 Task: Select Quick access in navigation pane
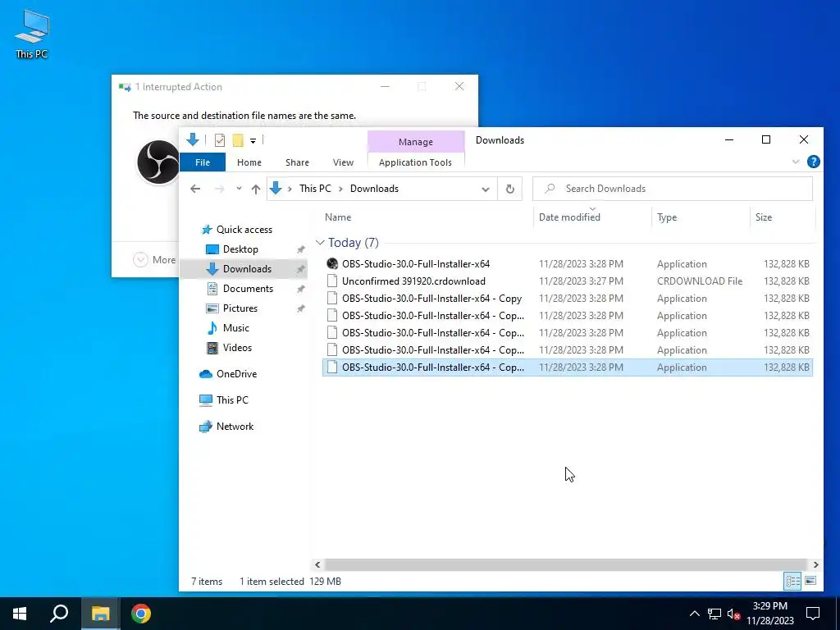pyautogui.click(x=244, y=230)
